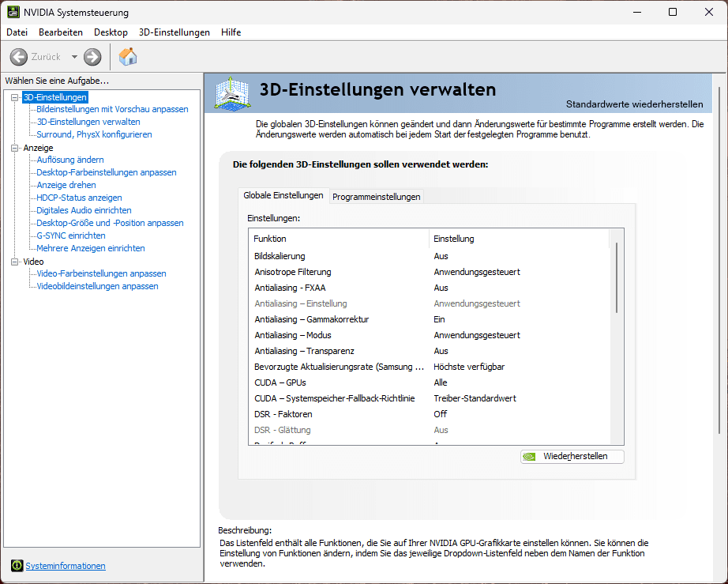Screen dimensions: 728x584
Task: Click the 3D-Einstellungen verwalten header icon
Action: click(x=233, y=94)
